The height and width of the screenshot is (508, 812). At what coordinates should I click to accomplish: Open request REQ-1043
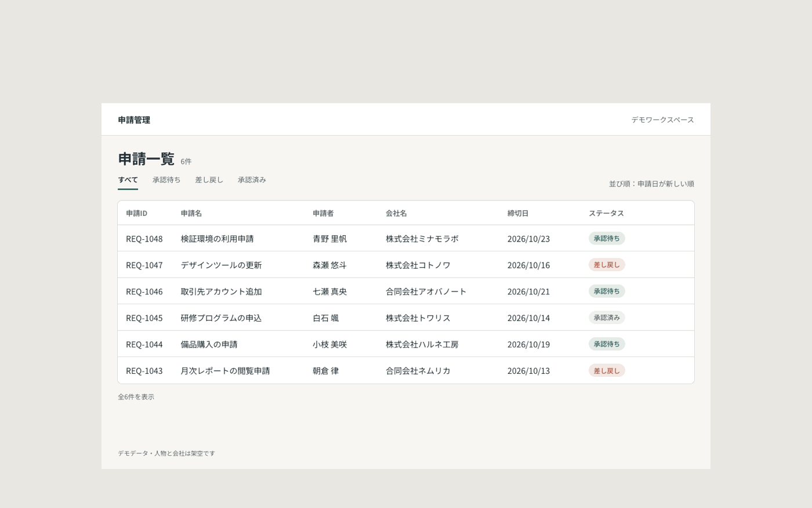tap(144, 371)
